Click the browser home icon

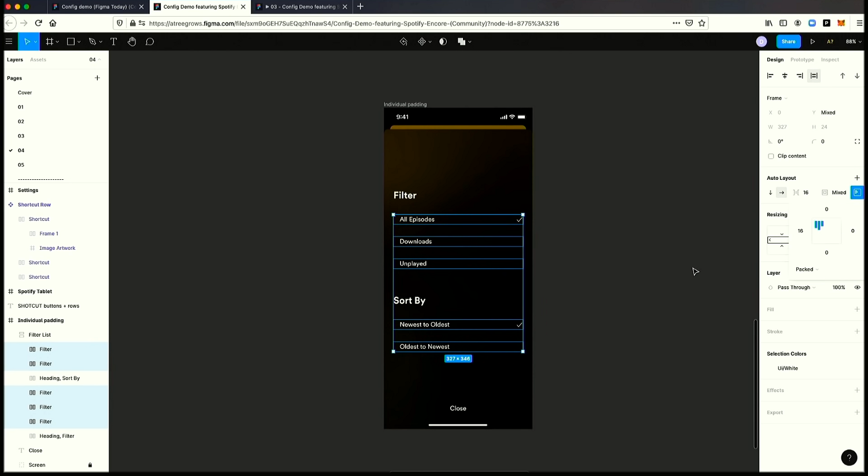(x=53, y=23)
